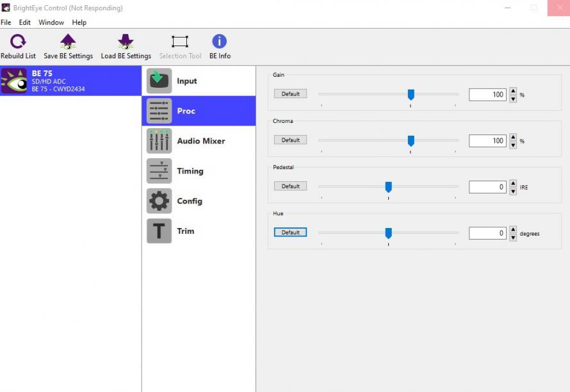Click the Chroma percent value field
Image resolution: width=570 pixels, height=392 pixels.
(x=487, y=141)
